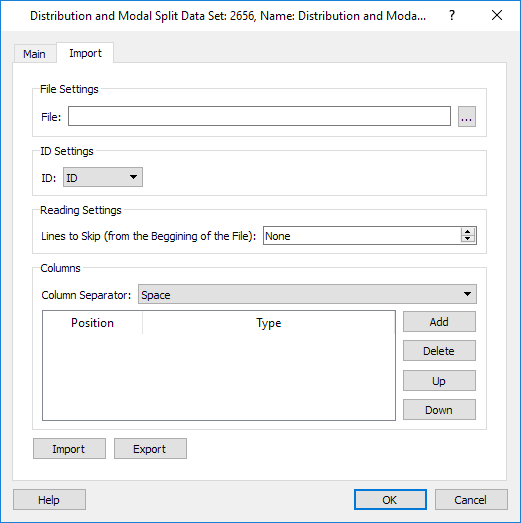Click the Import button below Columns
Screen dimensions: 521x523
[69, 449]
